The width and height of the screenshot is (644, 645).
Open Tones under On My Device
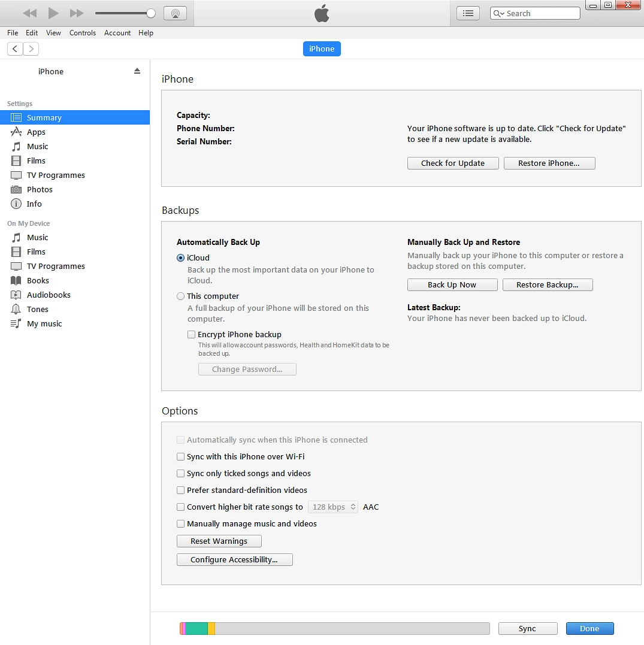click(x=37, y=310)
